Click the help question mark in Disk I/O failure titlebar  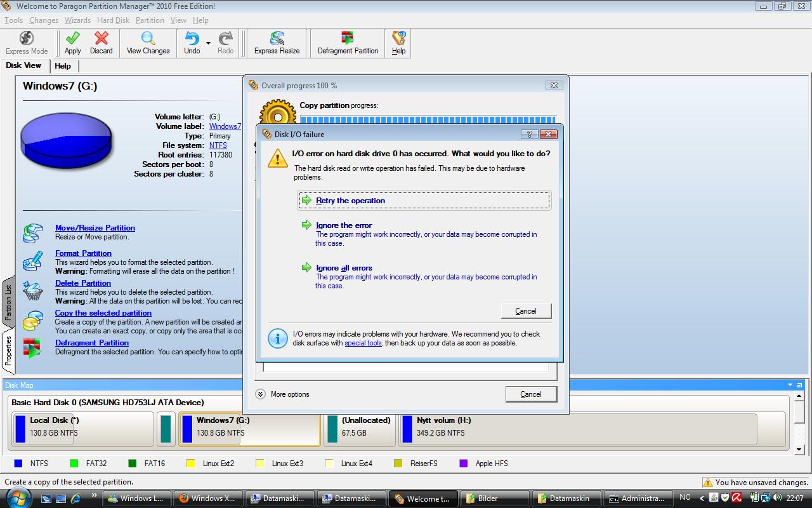[529, 134]
